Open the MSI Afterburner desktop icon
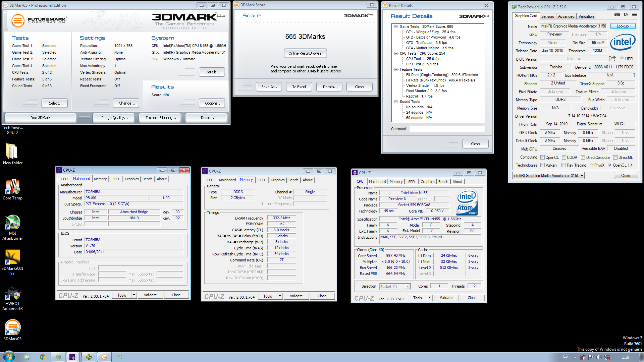The width and height of the screenshot is (644, 362). tap(12, 227)
